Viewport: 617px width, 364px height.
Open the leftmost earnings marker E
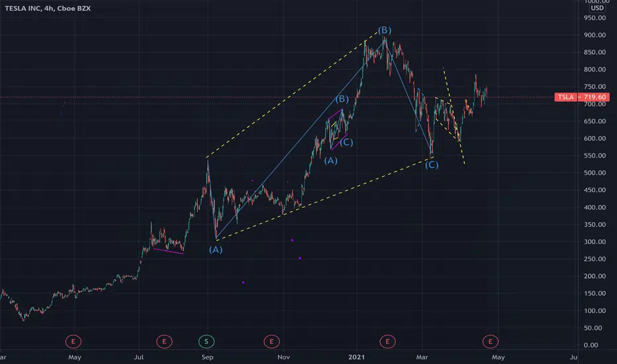tap(73, 341)
